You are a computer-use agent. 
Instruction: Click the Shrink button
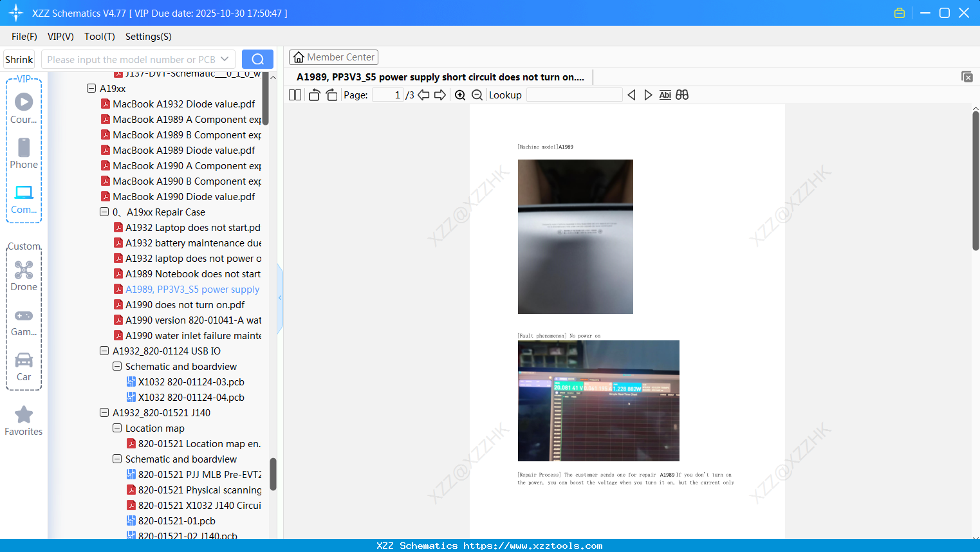click(x=19, y=59)
